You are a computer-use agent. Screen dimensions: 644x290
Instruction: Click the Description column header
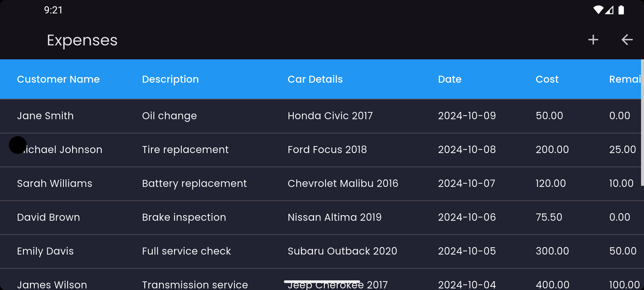[170, 79]
